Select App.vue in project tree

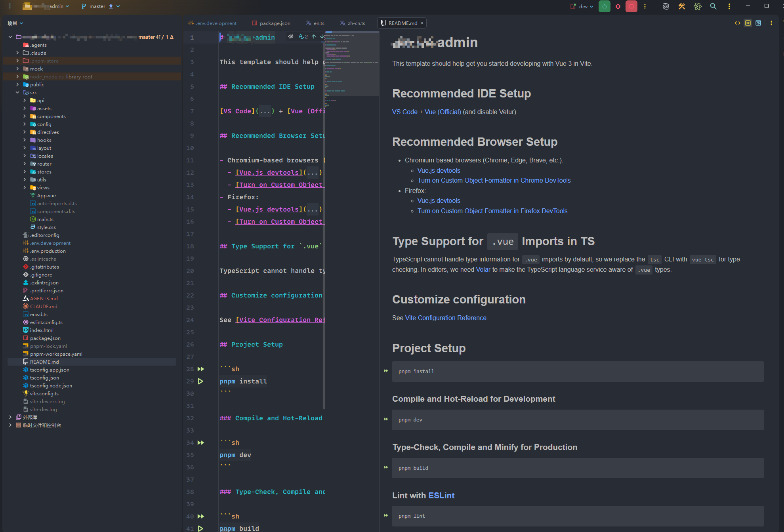pyautogui.click(x=46, y=195)
